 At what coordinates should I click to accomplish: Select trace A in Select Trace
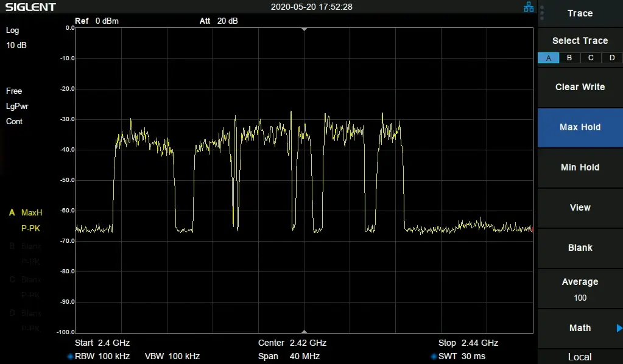[x=548, y=58]
